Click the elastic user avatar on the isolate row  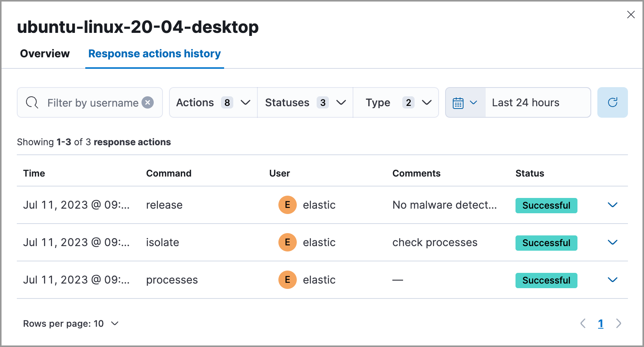[x=287, y=242]
